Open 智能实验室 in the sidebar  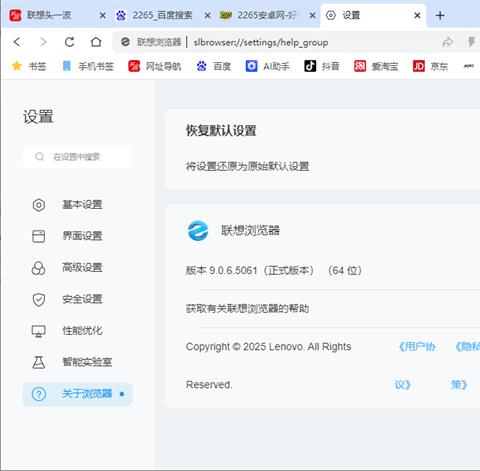[x=77, y=362]
